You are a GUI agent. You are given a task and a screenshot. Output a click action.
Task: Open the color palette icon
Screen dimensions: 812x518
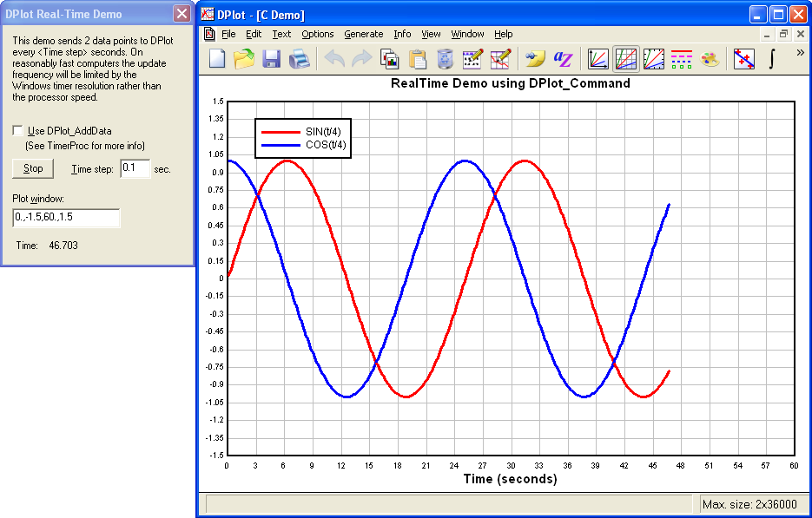[x=710, y=58]
